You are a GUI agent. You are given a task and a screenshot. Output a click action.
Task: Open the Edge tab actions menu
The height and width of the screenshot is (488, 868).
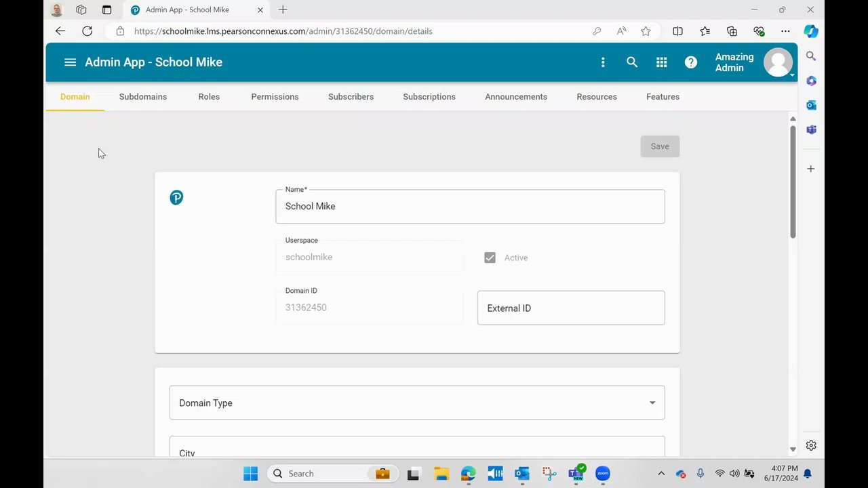[x=106, y=10]
